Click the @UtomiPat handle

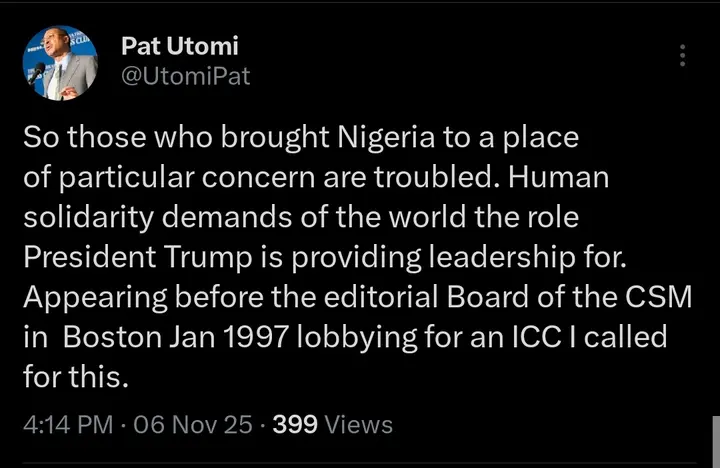185,76
